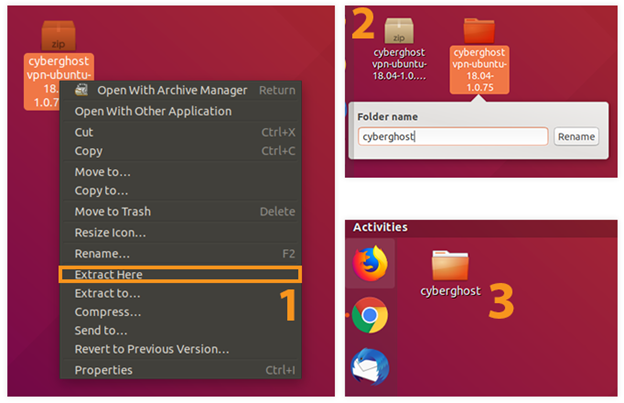The image size is (624, 403).
Task: Select the beige cyberghost zip icon in panel 2
Action: click(399, 31)
